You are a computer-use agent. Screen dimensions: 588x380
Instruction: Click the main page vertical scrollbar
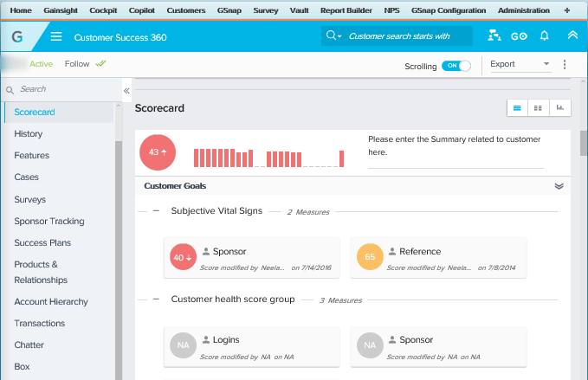(x=584, y=143)
